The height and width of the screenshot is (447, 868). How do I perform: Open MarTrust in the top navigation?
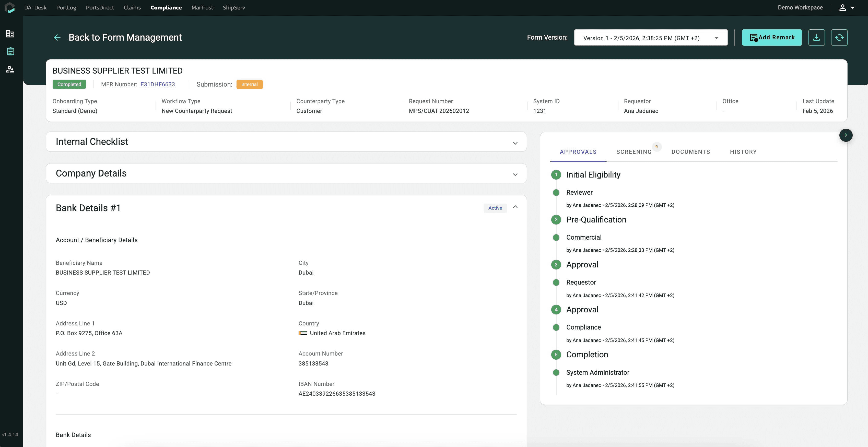[x=202, y=7]
